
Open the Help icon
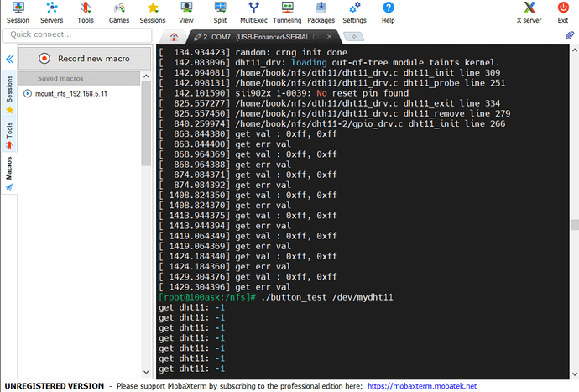click(388, 13)
